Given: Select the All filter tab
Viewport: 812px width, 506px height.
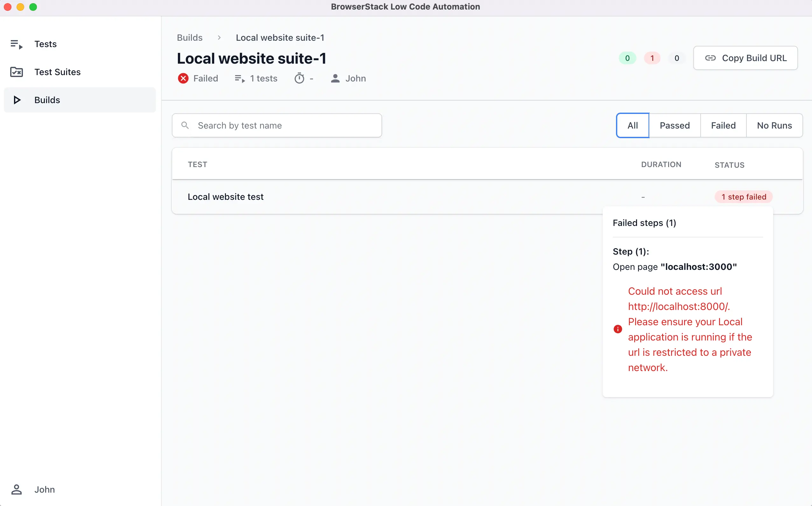Looking at the screenshot, I should pos(632,125).
